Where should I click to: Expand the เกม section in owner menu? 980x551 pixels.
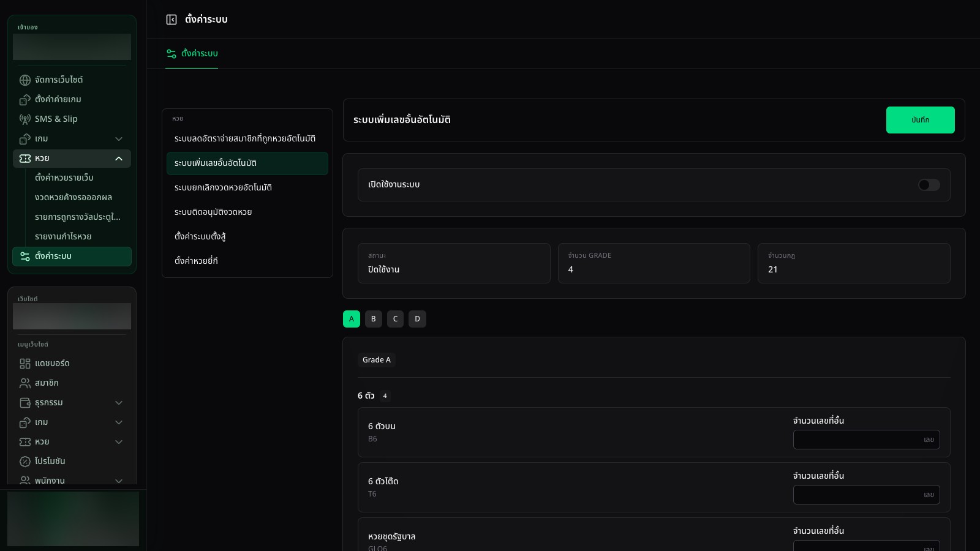pos(119,139)
